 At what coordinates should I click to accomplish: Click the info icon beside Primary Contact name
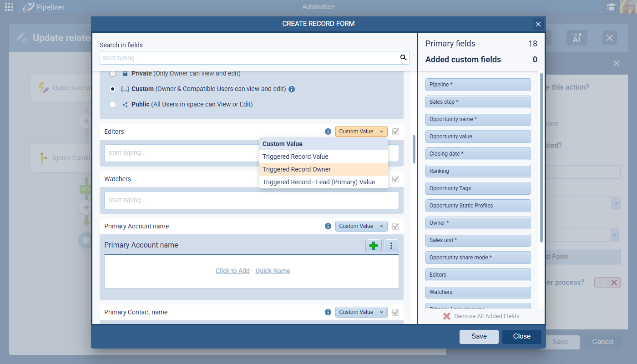point(328,312)
